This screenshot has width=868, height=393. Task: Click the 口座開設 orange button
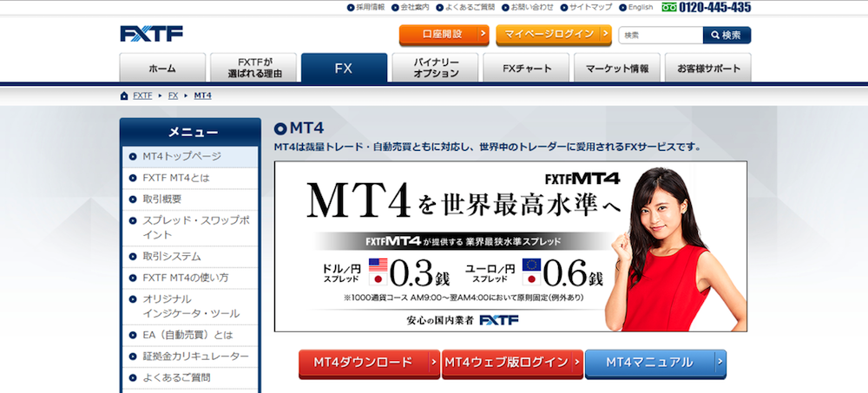[444, 35]
